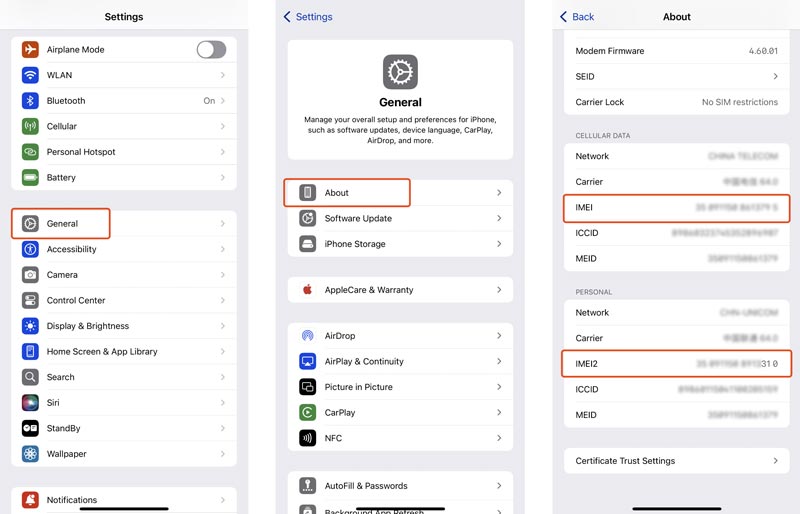Open Accessibility settings label
Viewport: 800px width, 514px height.
point(71,249)
